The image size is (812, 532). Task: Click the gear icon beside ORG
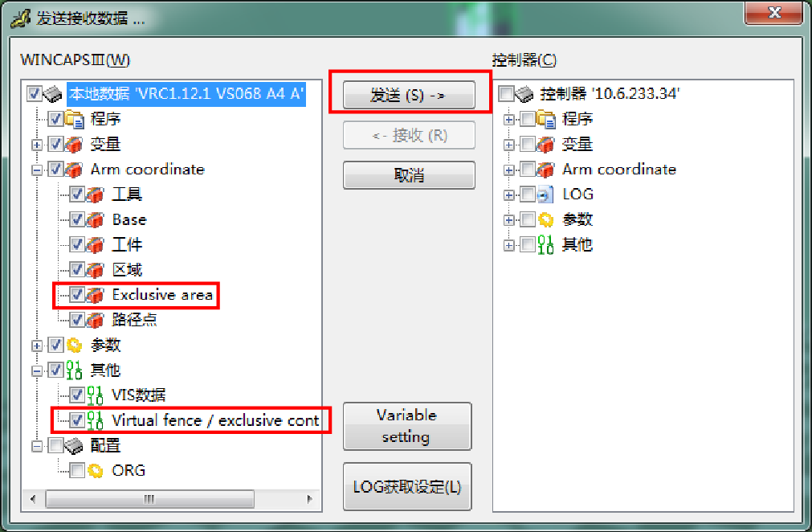pos(96,470)
